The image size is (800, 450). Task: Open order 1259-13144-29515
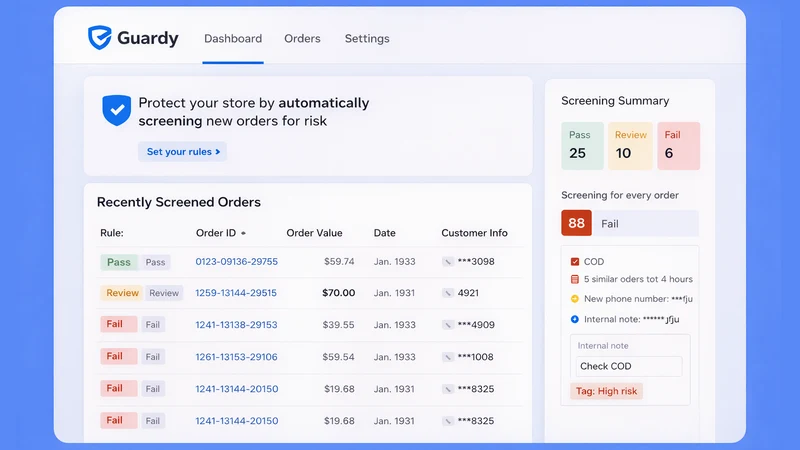(236, 293)
